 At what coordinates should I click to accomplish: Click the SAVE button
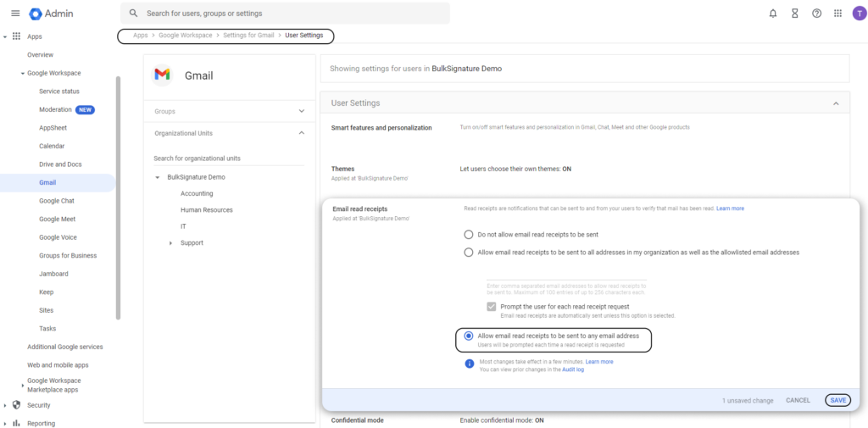click(x=838, y=400)
